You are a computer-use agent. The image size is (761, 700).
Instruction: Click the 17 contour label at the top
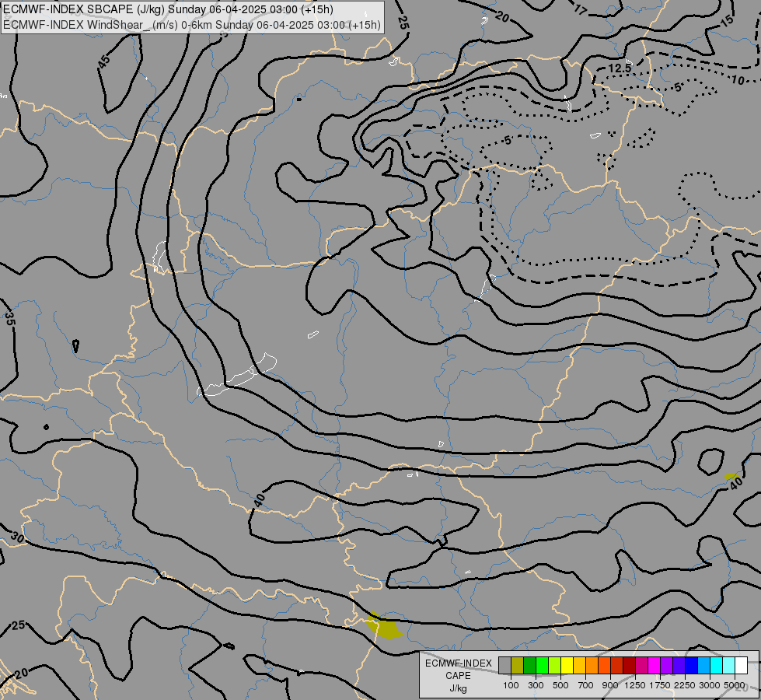581,9
